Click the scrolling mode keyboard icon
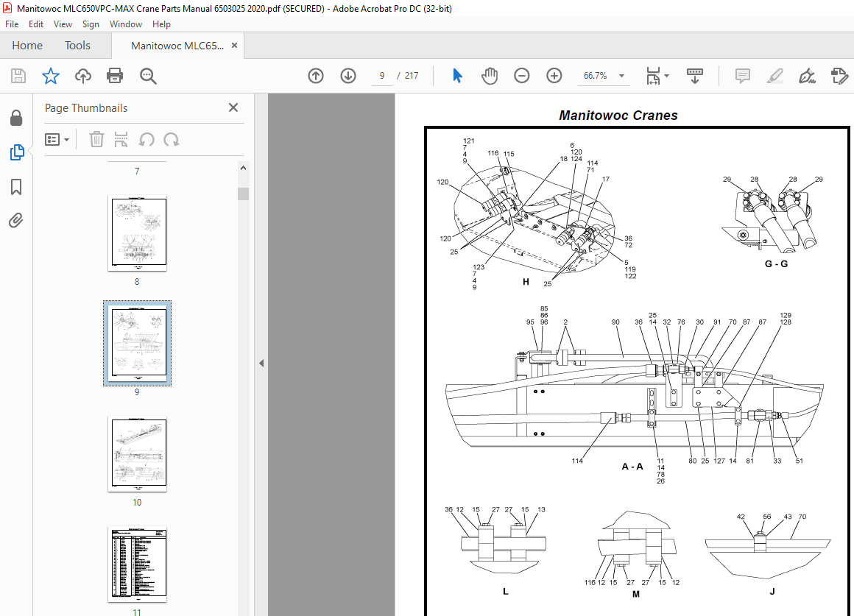 point(695,76)
